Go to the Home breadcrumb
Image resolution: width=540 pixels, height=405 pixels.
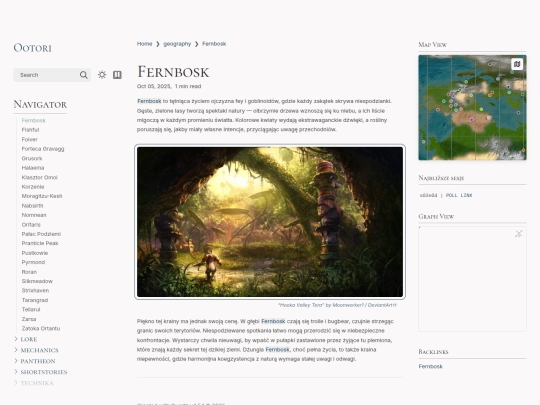pyautogui.click(x=144, y=44)
